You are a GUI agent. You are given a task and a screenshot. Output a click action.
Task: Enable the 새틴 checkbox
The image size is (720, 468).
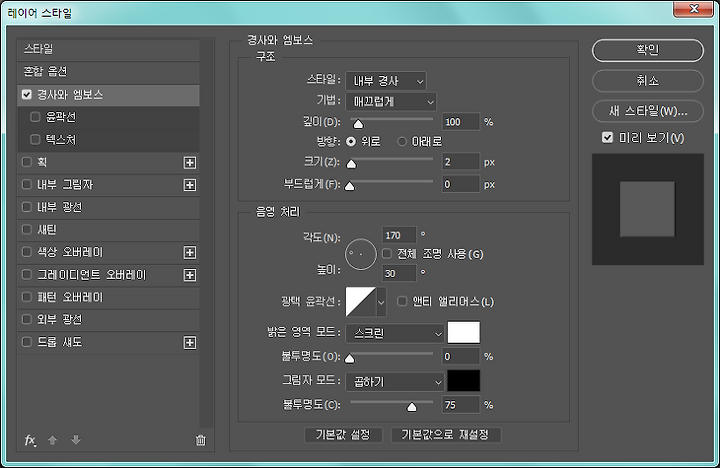point(27,230)
